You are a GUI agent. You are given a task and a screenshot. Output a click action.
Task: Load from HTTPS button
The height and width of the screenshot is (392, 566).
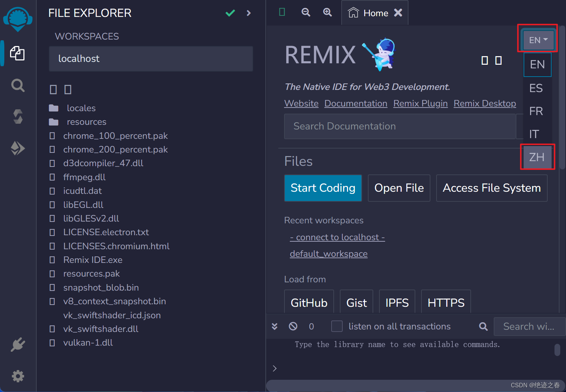pos(446,302)
